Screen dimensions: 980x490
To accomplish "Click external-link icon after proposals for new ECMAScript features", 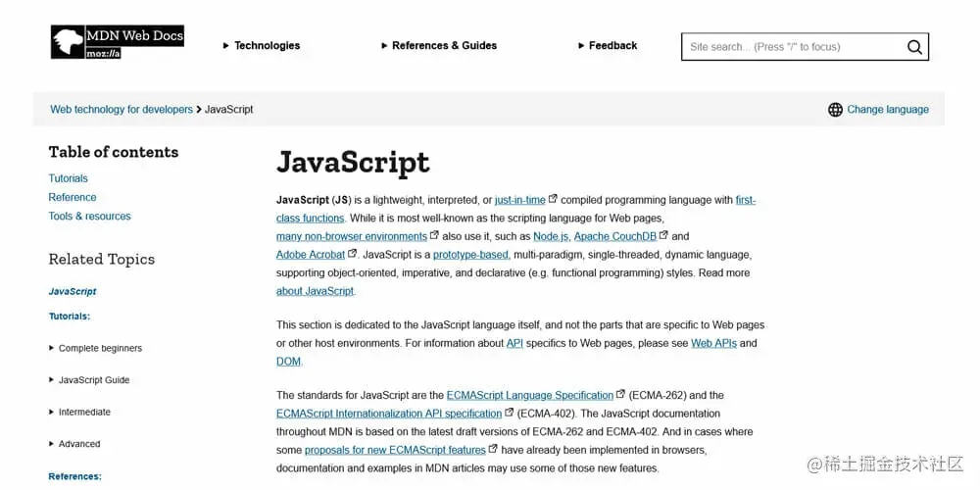I will [x=493, y=449].
